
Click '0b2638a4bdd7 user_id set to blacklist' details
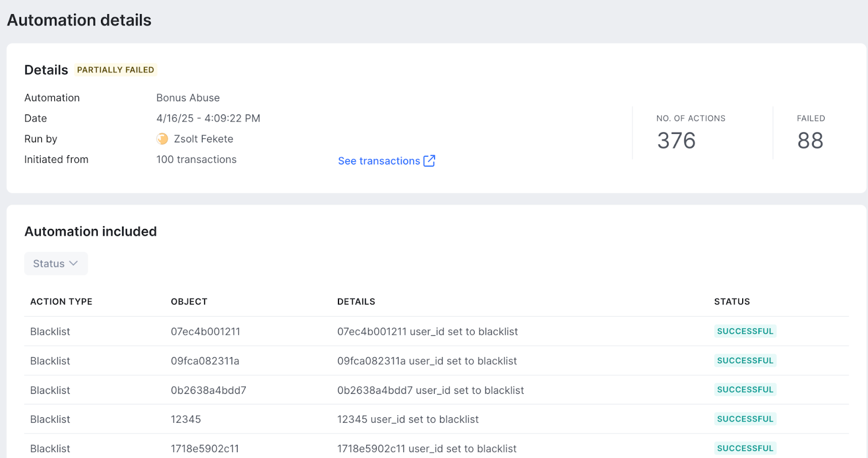coord(431,390)
